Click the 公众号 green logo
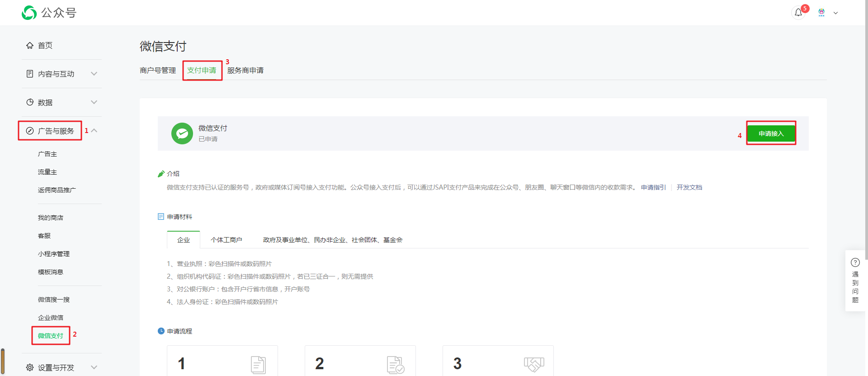The width and height of the screenshot is (868, 376). pyautogui.click(x=29, y=13)
